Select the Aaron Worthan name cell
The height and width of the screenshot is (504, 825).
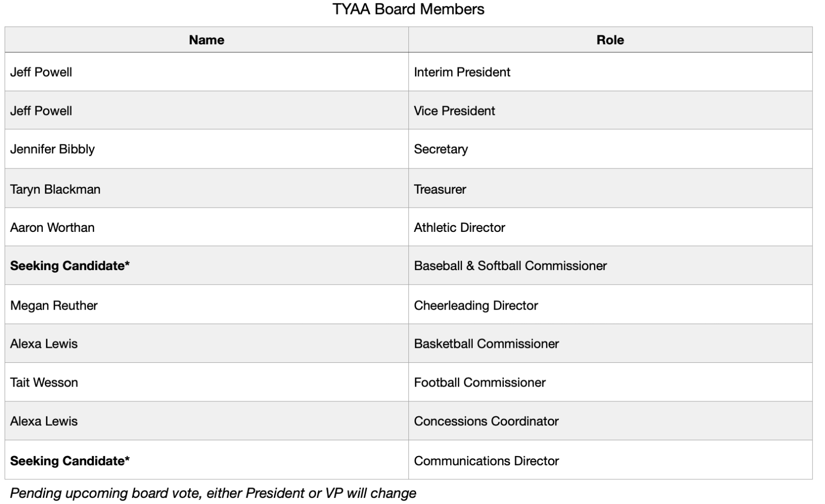click(52, 227)
